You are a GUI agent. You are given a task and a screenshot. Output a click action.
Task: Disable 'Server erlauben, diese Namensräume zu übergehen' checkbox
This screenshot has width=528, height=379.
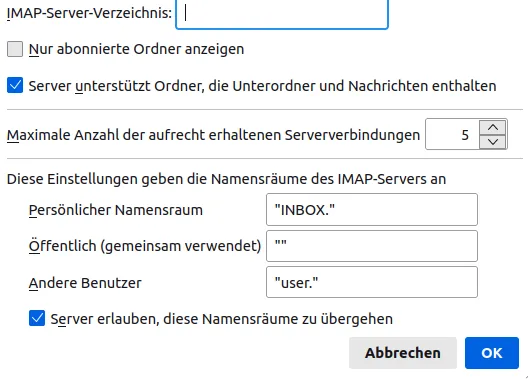[37, 318]
